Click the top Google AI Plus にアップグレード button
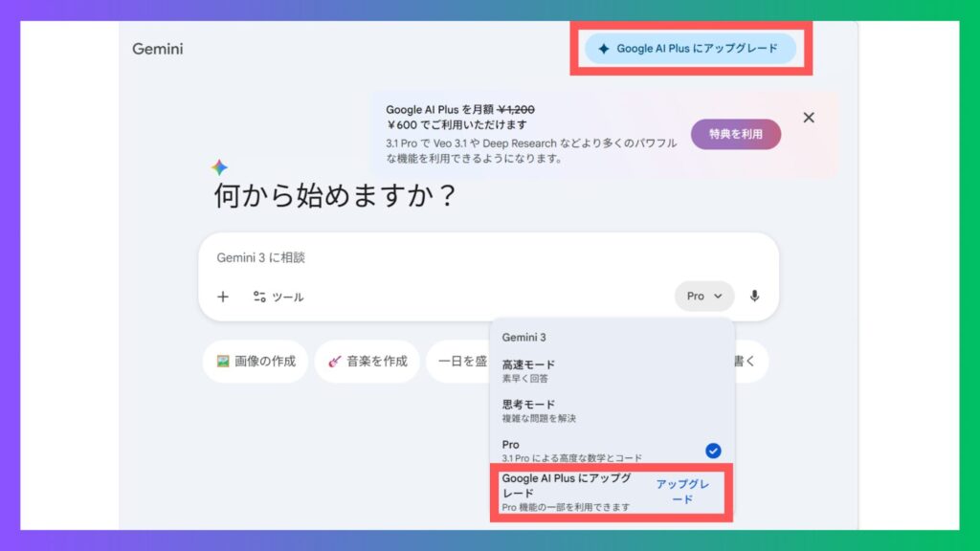The image size is (980, 551). 690,49
